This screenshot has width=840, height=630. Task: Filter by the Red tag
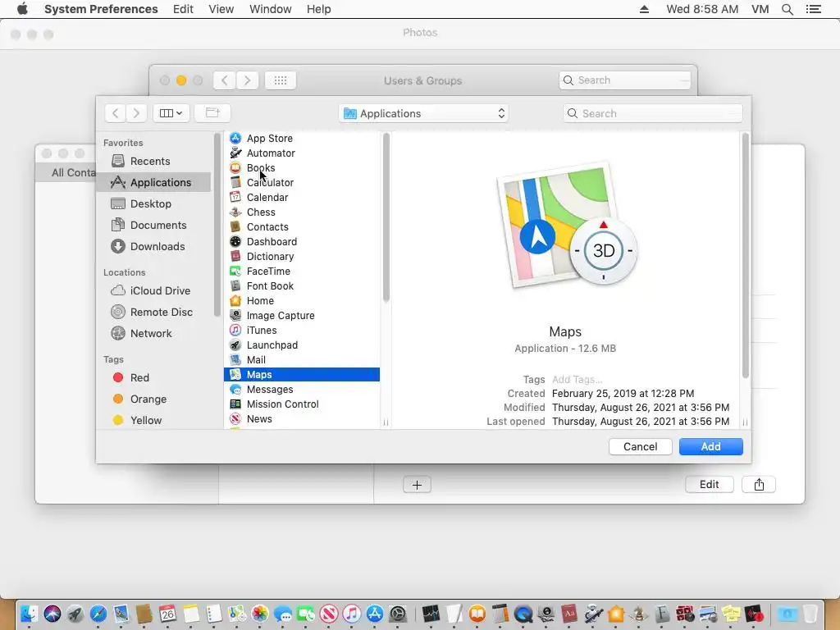click(153, 377)
